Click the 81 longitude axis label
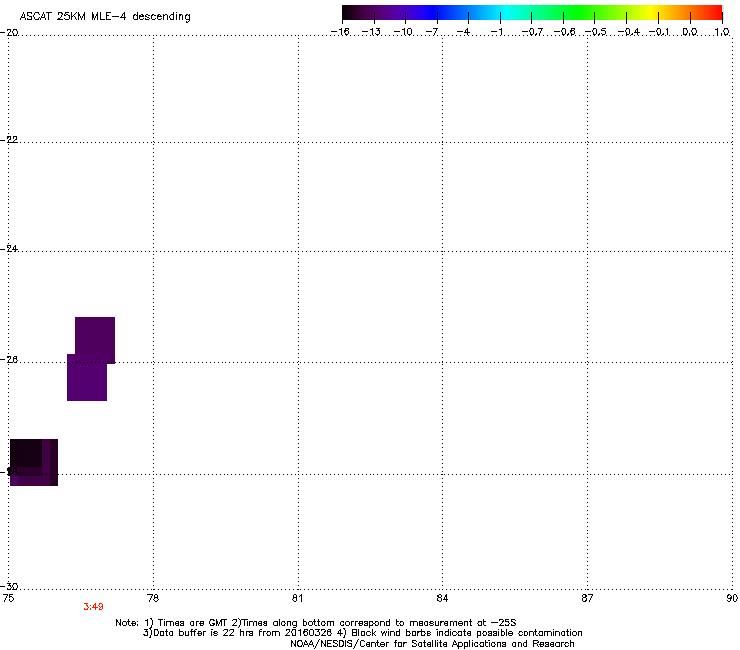Viewport: 740px width, 650px height. (297, 598)
